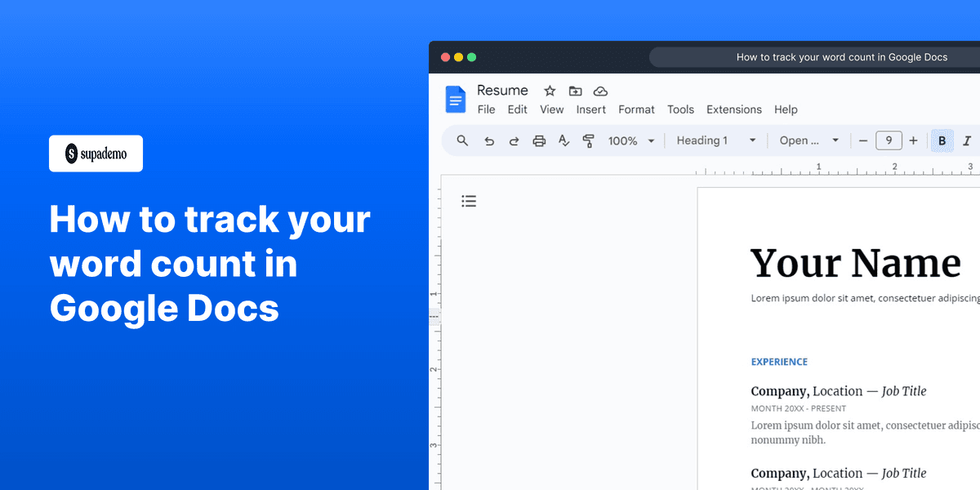
Task: Go to Docs home via the blue document icon
Action: coord(455,99)
